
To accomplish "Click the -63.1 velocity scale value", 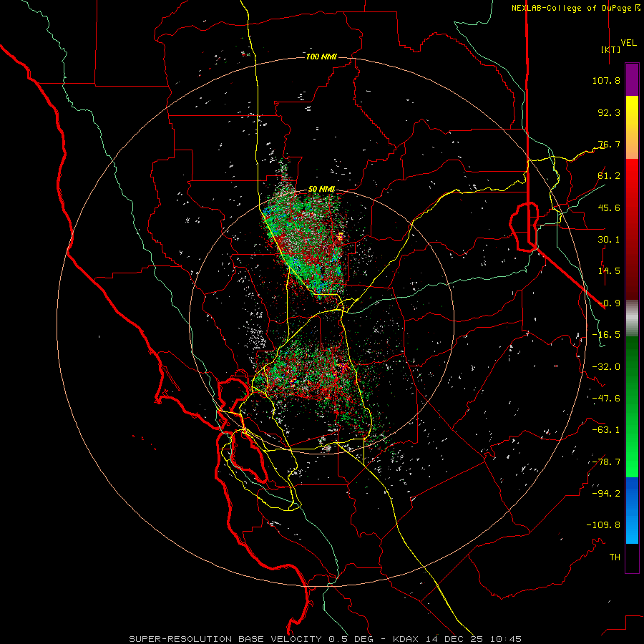I will coord(606,430).
